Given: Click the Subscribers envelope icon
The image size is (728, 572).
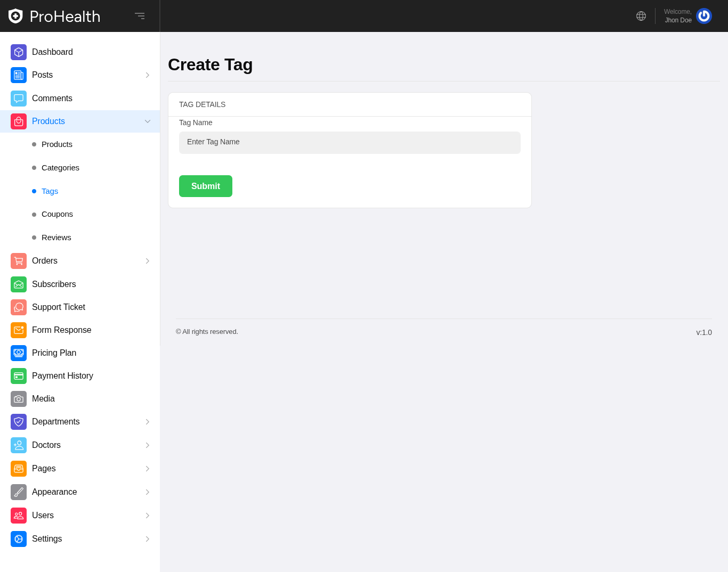Looking at the screenshot, I should 19,284.
